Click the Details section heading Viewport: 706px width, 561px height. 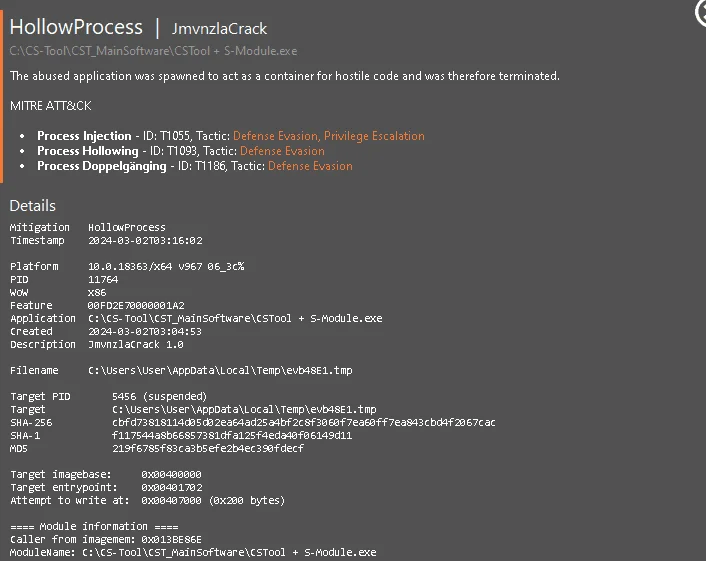pos(32,206)
